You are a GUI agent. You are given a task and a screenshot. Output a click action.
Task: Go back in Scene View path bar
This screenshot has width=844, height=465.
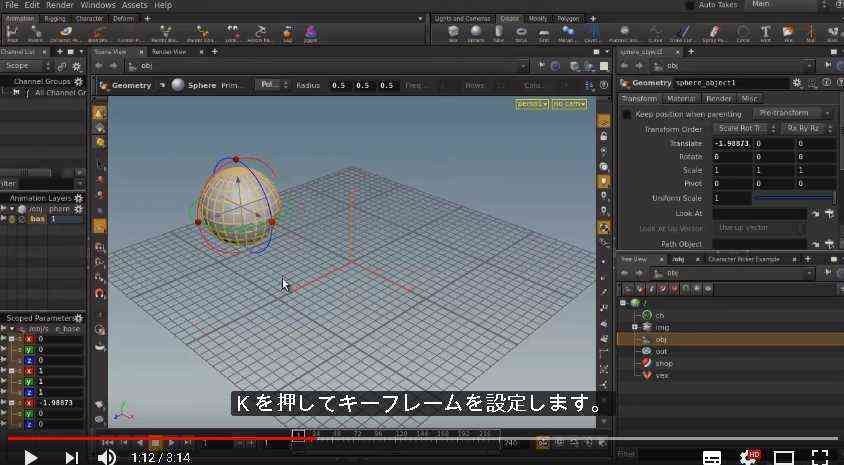99,66
